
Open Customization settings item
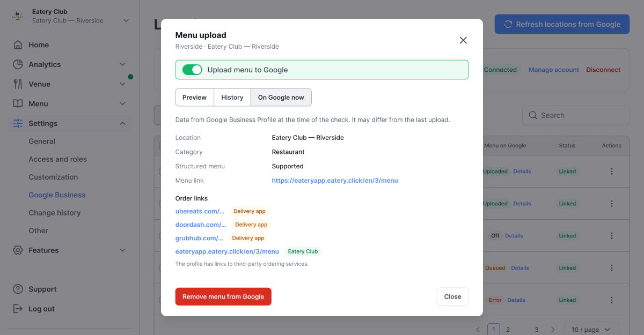[53, 177]
